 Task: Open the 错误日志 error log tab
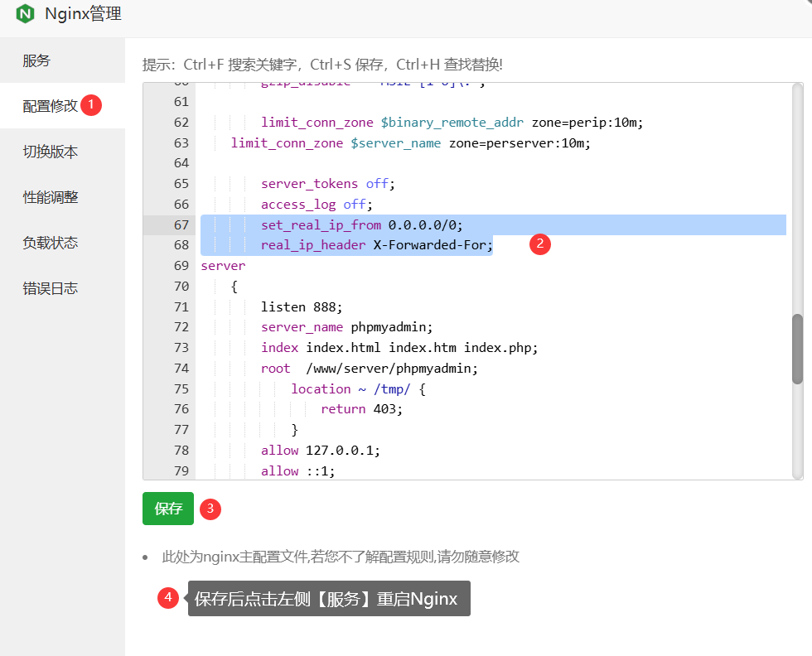pos(62,288)
